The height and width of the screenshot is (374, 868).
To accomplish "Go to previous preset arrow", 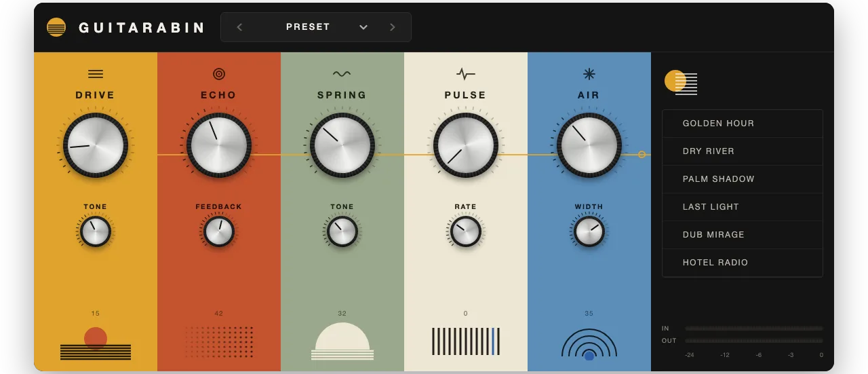I will coord(239,27).
